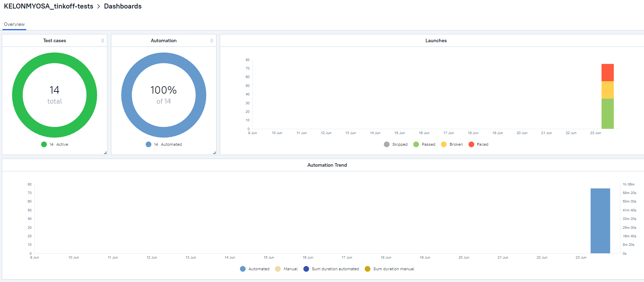Click the green Passed bar segment in Launches

607,114
